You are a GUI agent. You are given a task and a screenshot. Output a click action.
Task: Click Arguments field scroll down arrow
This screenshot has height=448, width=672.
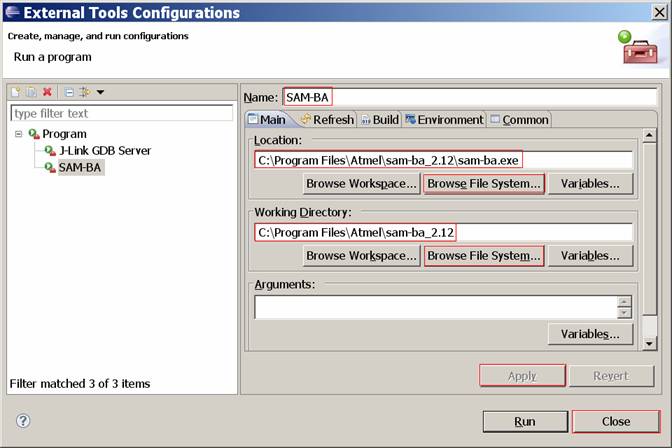(624, 313)
